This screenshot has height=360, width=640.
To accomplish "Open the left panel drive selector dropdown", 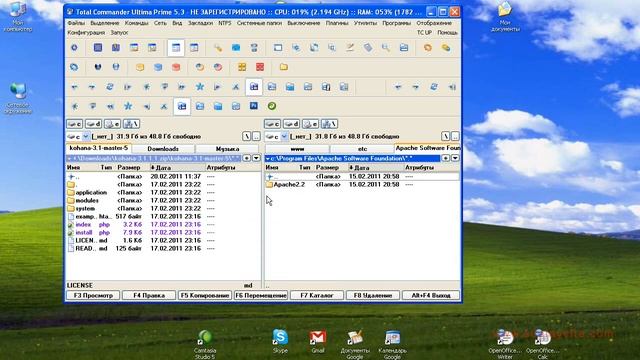I will pyautogui.click(x=86, y=136).
